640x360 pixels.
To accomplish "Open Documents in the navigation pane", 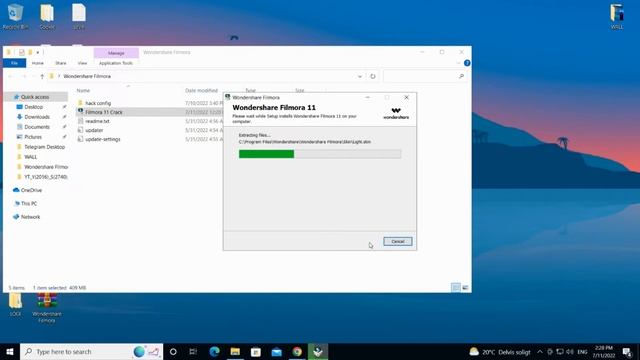I will (x=37, y=127).
